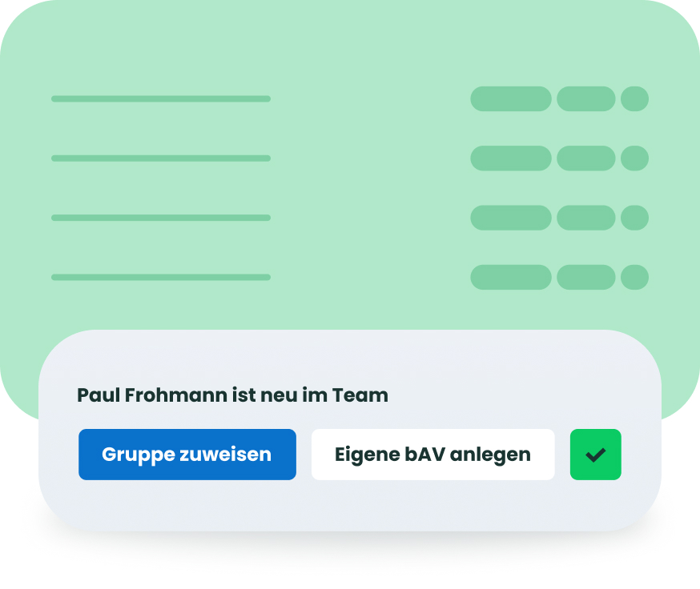Click the Eigene bAV anlegen button
Screen dimensions: 700x589
pos(432,455)
